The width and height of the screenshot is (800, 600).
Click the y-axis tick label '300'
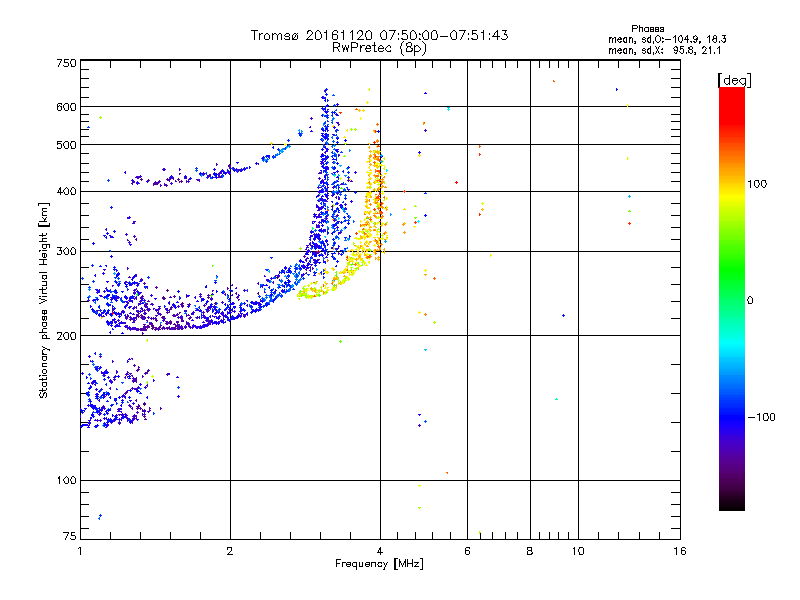(67, 252)
